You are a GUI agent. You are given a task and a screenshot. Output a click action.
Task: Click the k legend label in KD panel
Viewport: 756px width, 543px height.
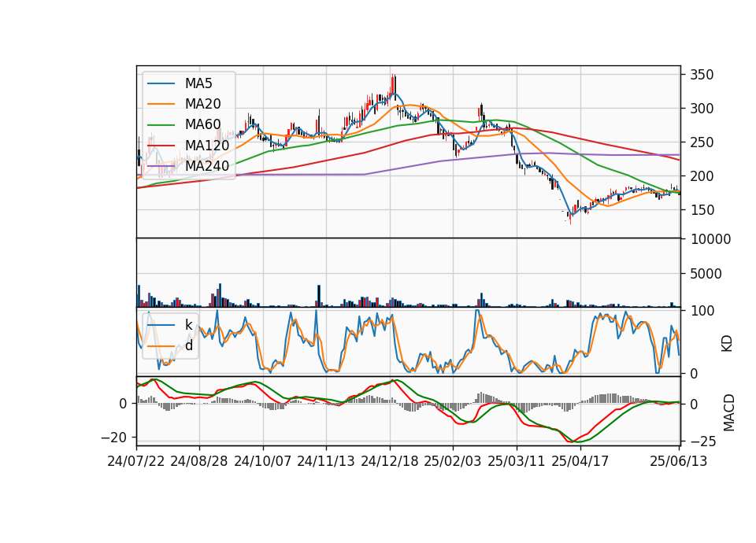(188, 324)
